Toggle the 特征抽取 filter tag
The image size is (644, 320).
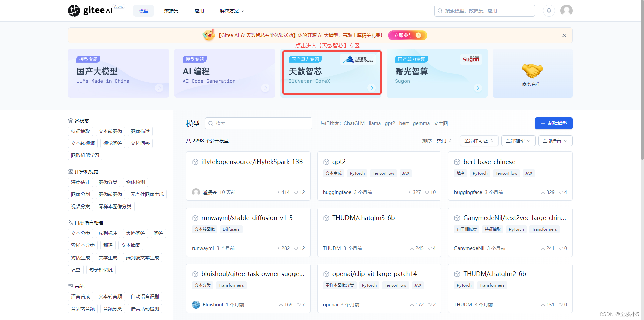[80, 131]
